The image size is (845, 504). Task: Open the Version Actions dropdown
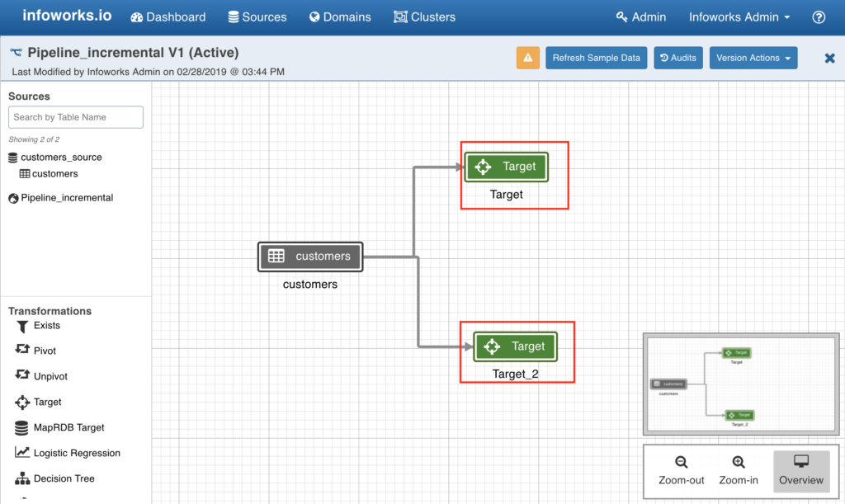[753, 58]
